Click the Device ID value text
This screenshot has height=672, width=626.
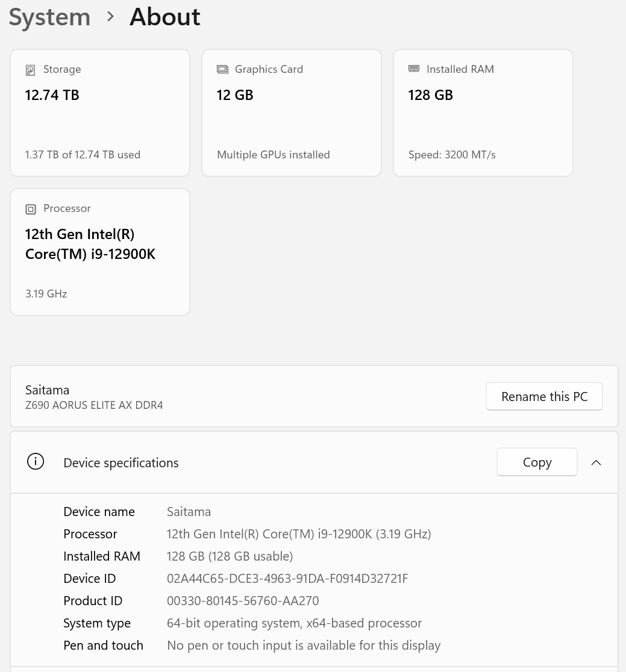click(287, 579)
